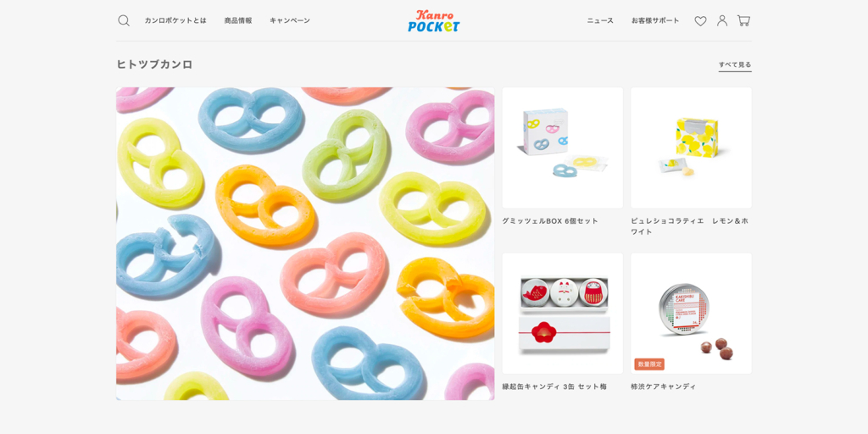The image size is (868, 434).
Task: Click 縁起缶キャンディ 3缶 セット梅 title
Action: [554, 387]
